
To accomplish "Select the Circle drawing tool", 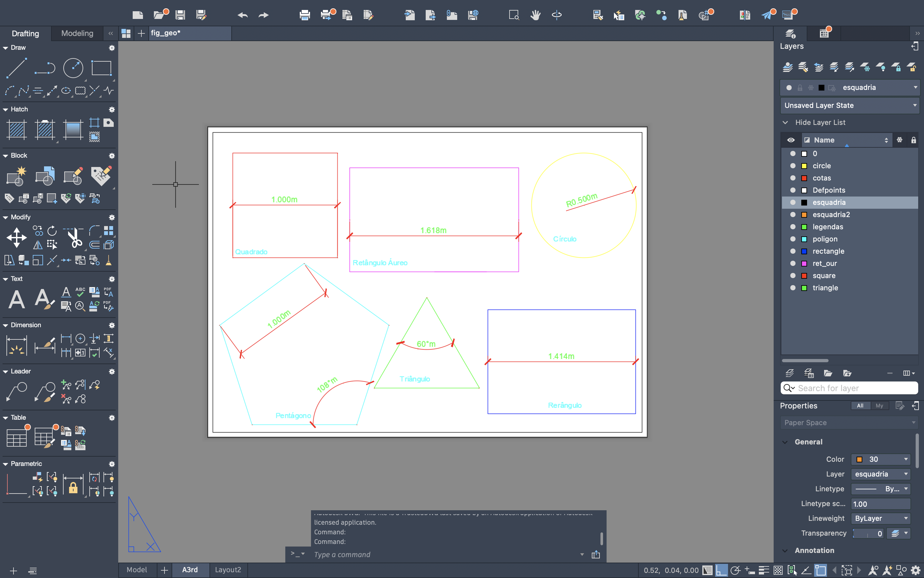I will point(73,68).
